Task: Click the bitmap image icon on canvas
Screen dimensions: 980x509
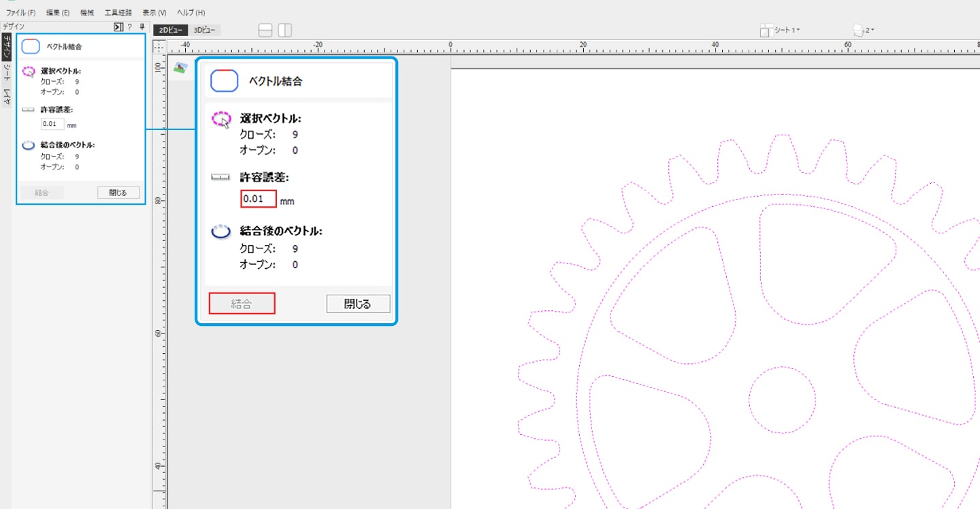Action: point(180,67)
